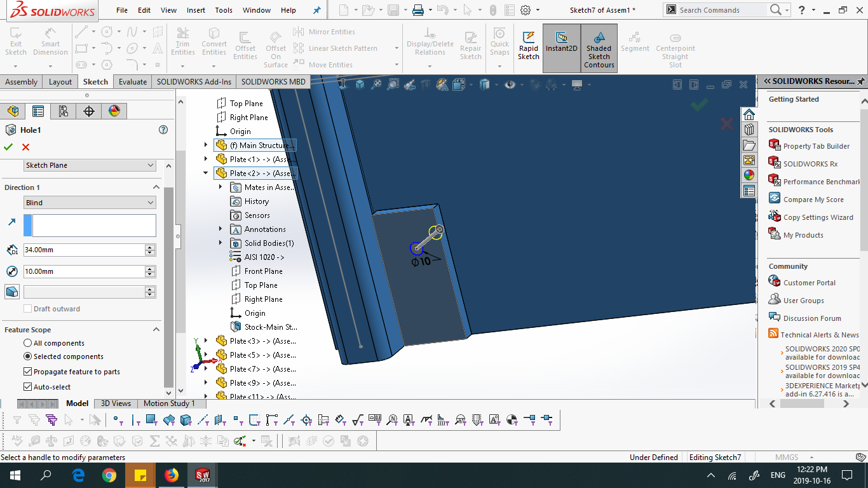Click the Windows Start button
This screenshot has width=868, height=488.
point(15,475)
